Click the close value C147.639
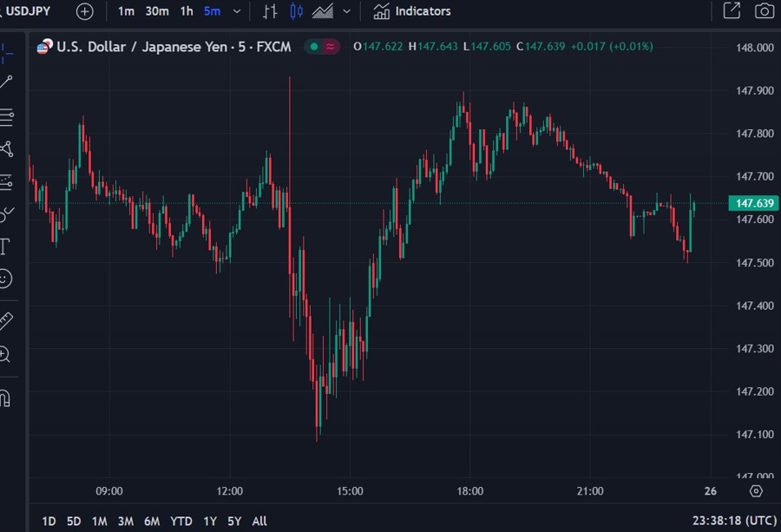 tap(541, 46)
